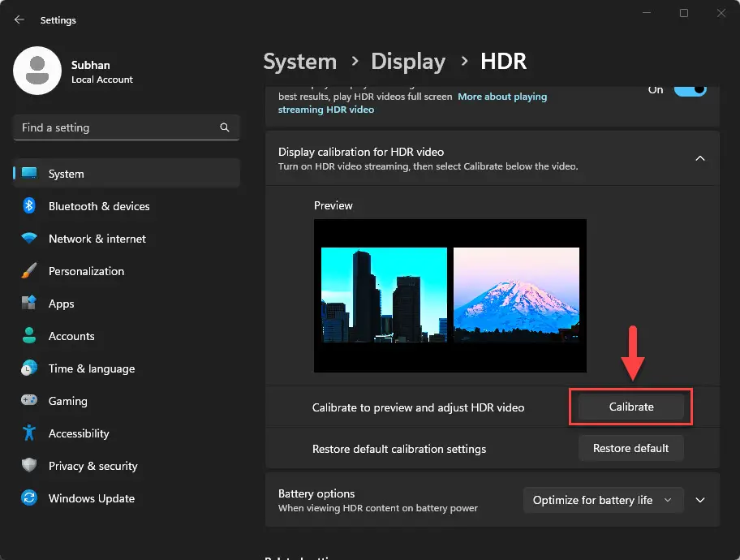Click Restore default calibration
This screenshot has width=740, height=560.
pyautogui.click(x=630, y=447)
